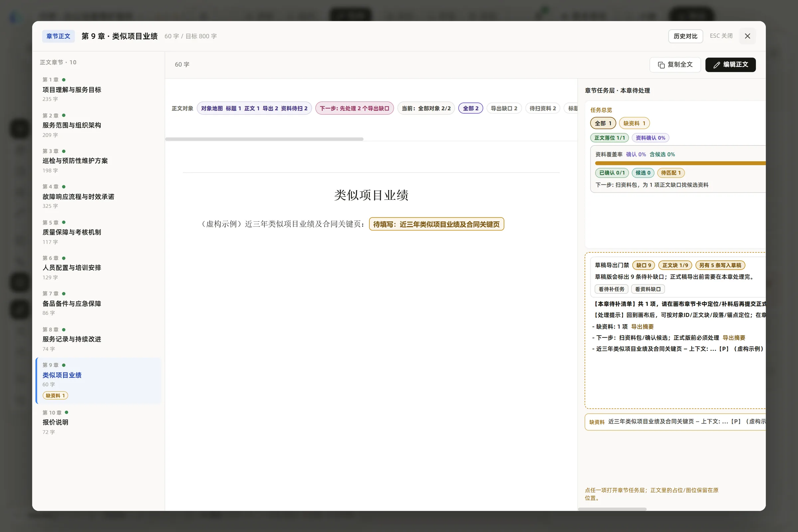798x532 pixels.
Task: Click the 60 字 word count label
Action: point(182,65)
